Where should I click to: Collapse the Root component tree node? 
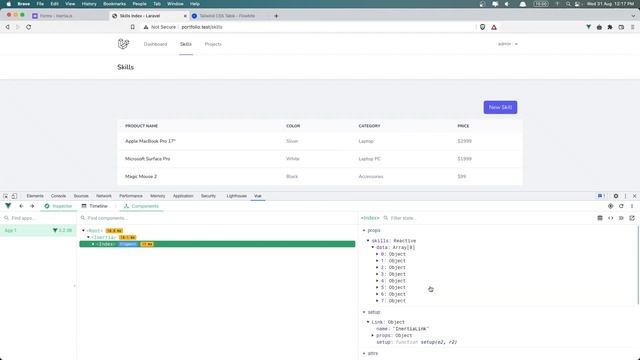click(x=84, y=231)
